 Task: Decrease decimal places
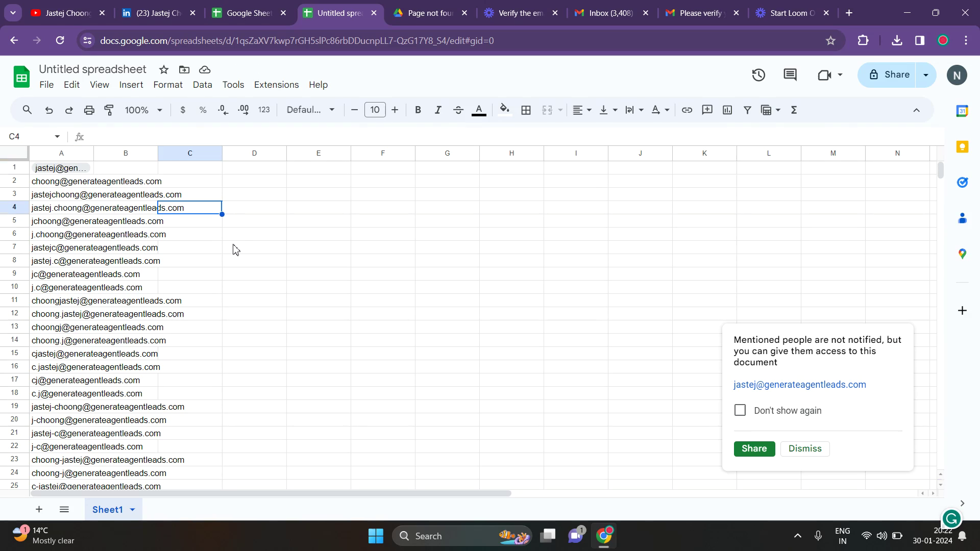tap(223, 110)
